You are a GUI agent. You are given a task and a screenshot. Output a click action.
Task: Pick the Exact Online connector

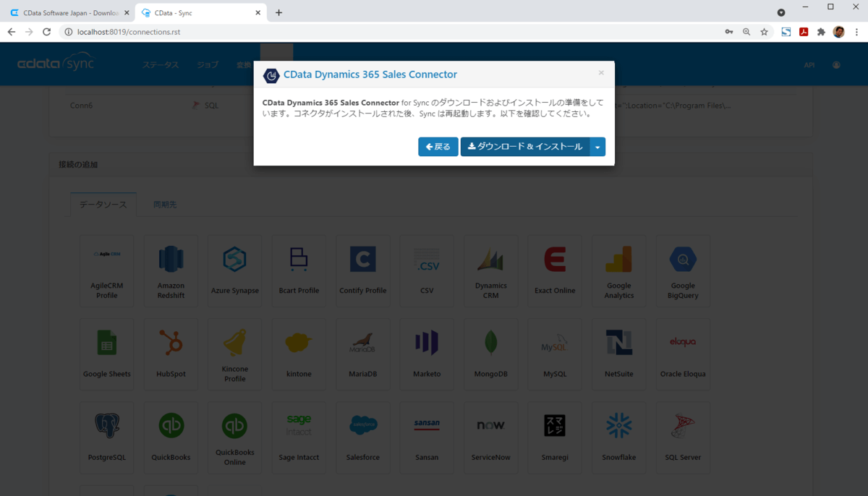(555, 271)
